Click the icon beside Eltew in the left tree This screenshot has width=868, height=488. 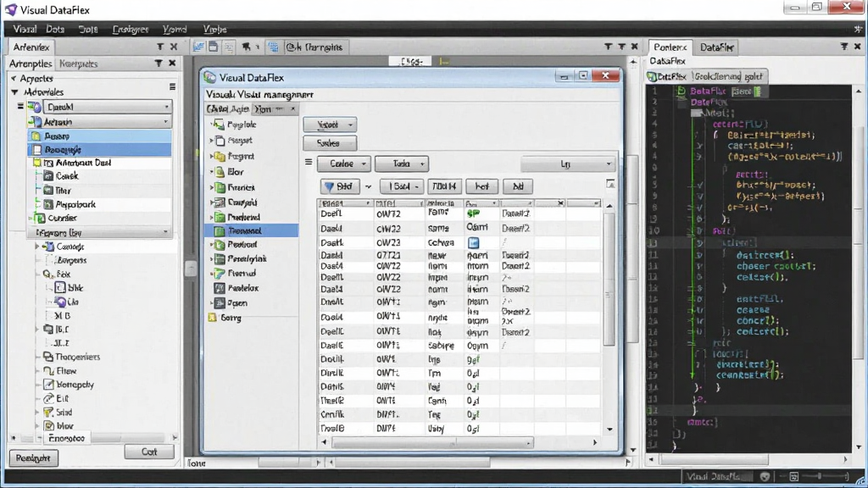coord(48,371)
